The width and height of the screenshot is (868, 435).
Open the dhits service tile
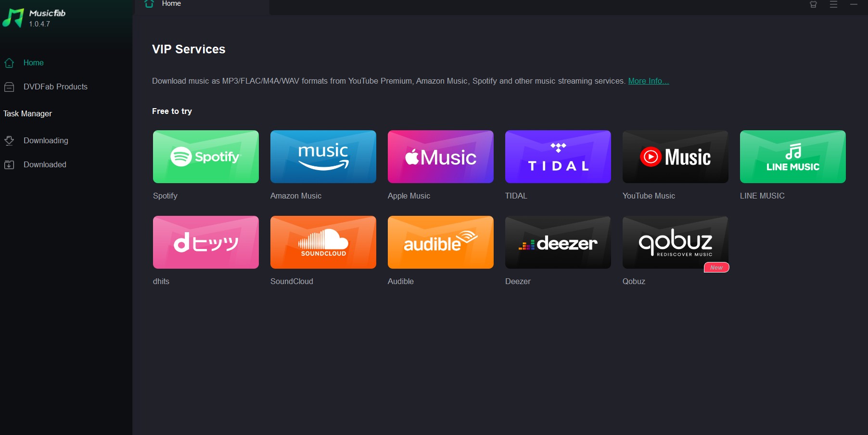[206, 242]
